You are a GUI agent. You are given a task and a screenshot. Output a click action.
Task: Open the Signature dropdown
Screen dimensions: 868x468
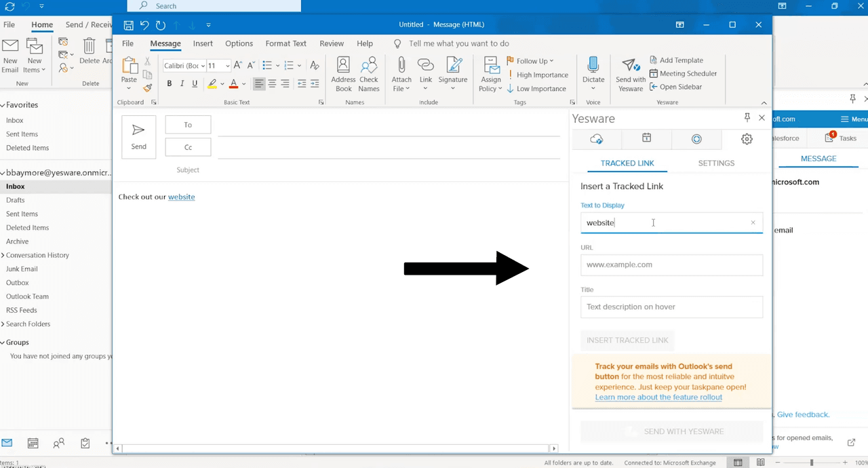[x=453, y=74]
